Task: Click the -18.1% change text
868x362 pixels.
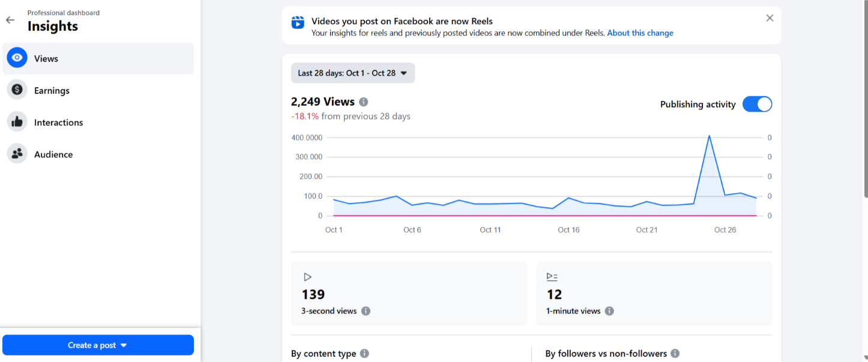Action: (305, 116)
